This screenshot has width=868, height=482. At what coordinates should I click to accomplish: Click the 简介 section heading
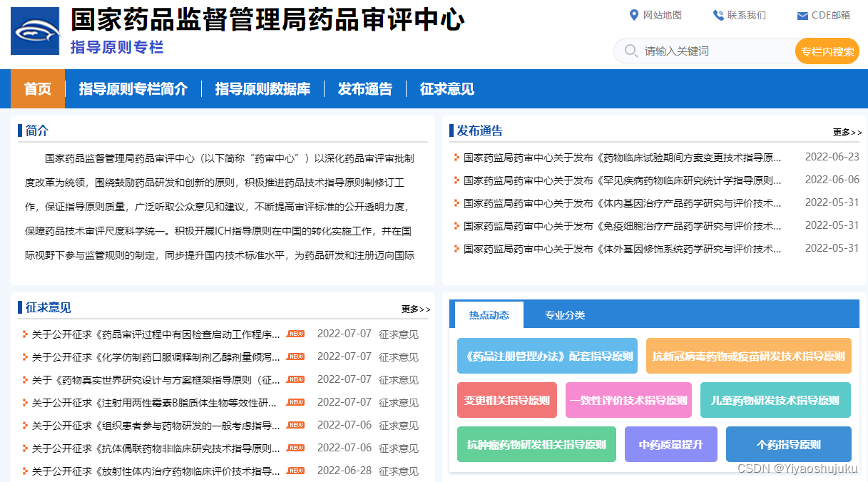point(37,130)
